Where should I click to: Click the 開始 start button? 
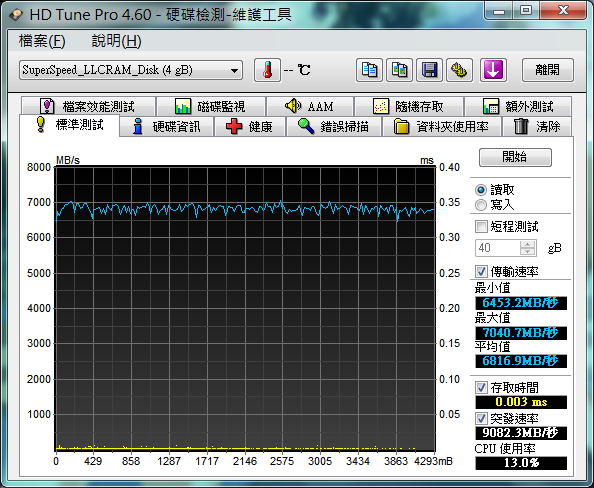[515, 157]
